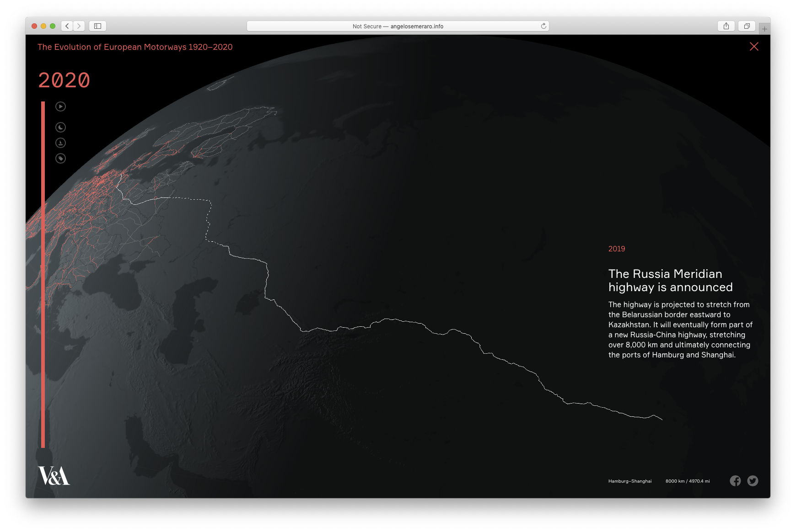Toggle night mode with the moon icon
The width and height of the screenshot is (796, 532).
tap(60, 127)
